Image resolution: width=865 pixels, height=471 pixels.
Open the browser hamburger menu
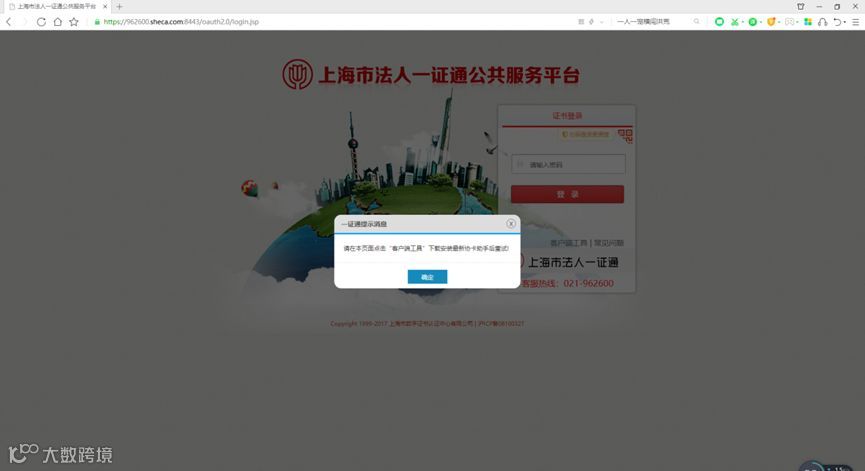(856, 22)
